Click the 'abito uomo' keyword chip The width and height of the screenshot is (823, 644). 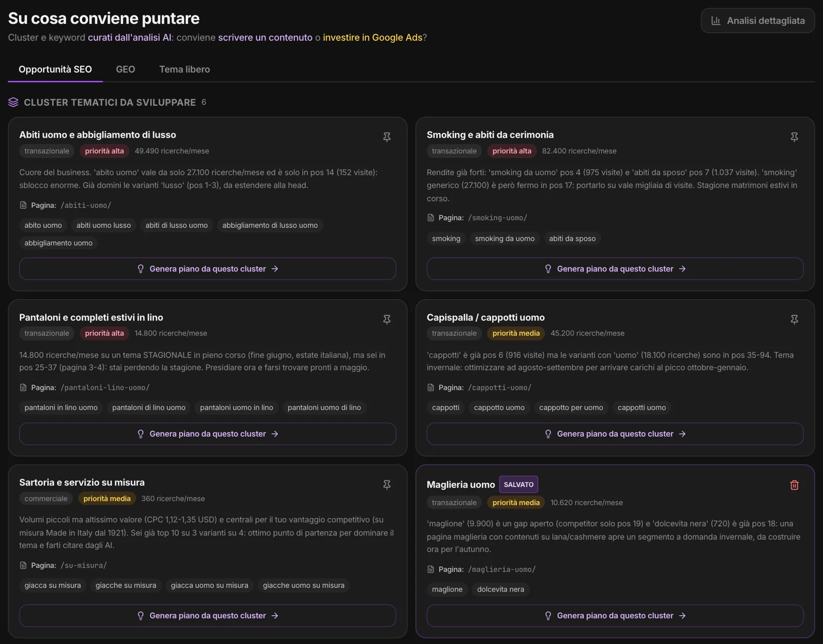pos(43,225)
